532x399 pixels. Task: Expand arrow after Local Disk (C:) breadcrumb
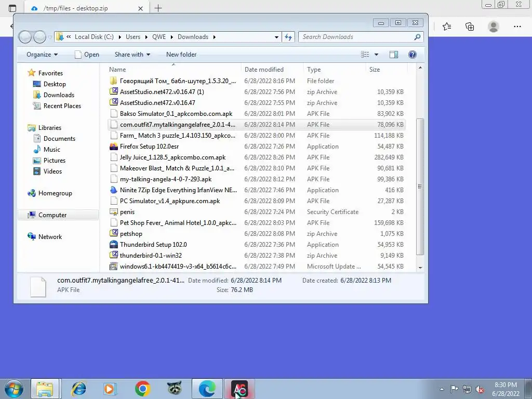coord(120,37)
